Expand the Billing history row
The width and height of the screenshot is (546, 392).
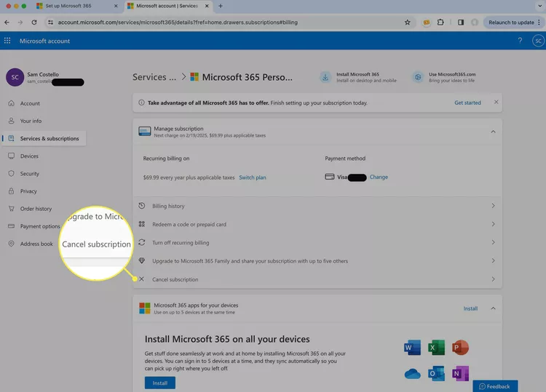(317, 207)
